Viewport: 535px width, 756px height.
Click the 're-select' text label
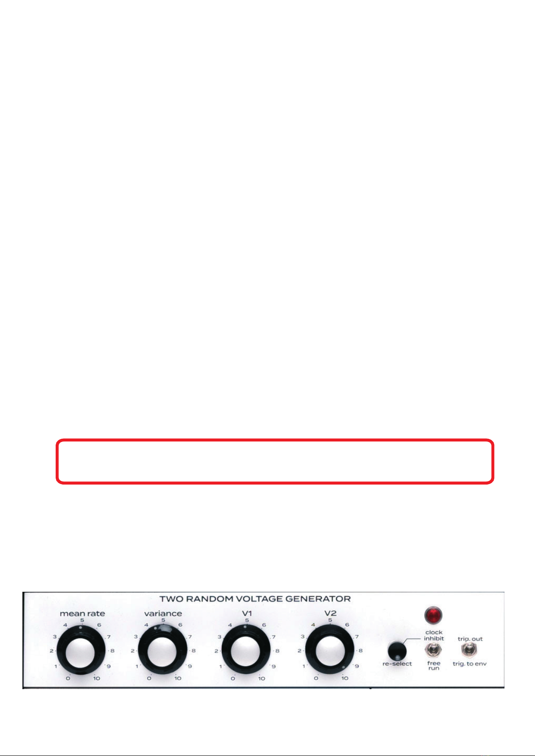point(397,664)
